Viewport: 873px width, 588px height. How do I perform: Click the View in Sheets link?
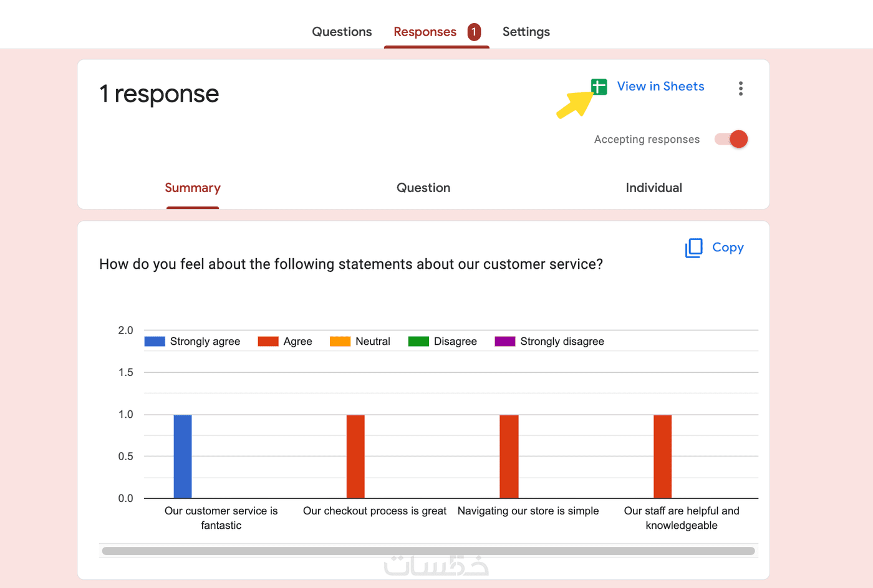click(x=660, y=87)
